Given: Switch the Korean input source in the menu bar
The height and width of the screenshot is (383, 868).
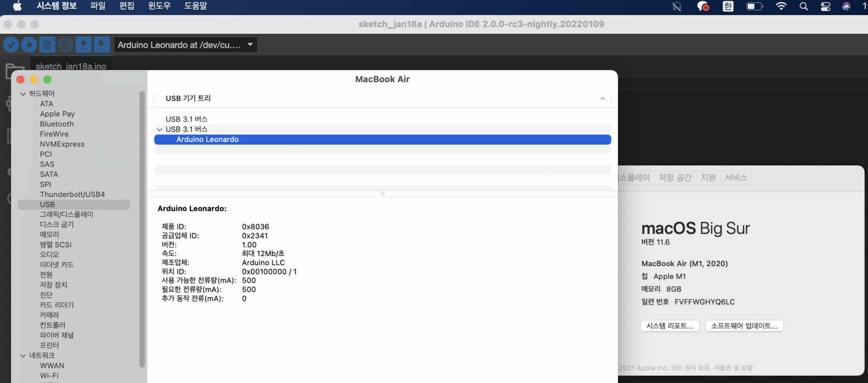Looking at the screenshot, I should click(x=728, y=6).
